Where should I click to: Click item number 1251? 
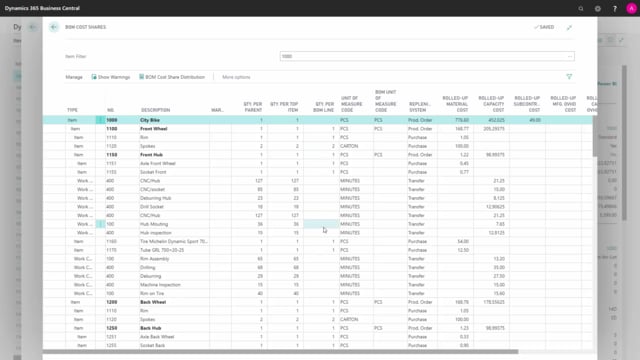click(x=111, y=337)
